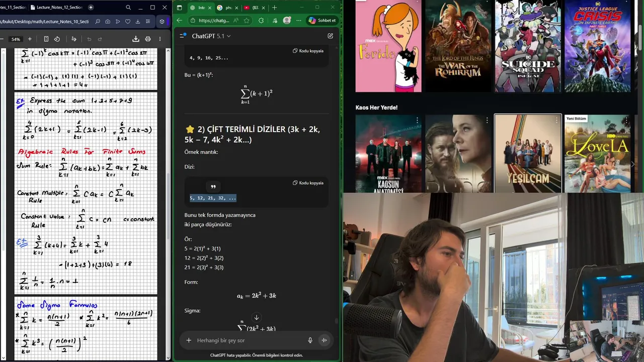The image size is (644, 362).
Task: Open Edge profile avatar
Action: point(287,21)
